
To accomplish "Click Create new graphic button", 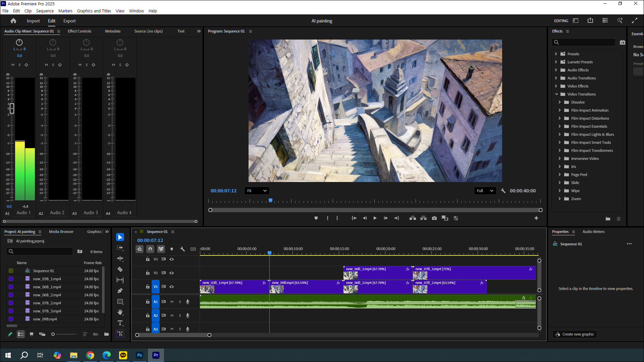I will pos(575,334).
